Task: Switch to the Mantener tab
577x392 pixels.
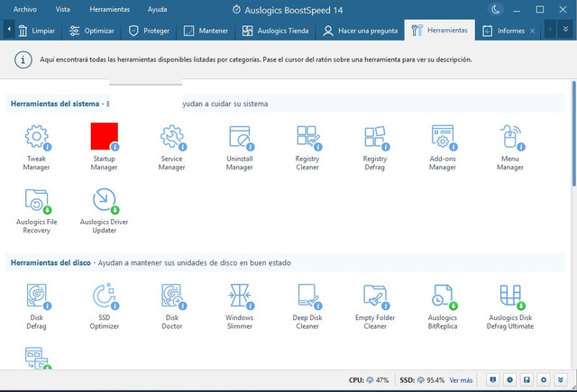Action: point(206,31)
